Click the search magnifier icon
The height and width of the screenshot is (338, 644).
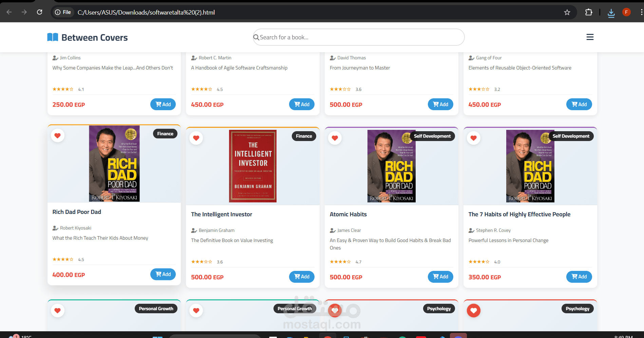[256, 37]
